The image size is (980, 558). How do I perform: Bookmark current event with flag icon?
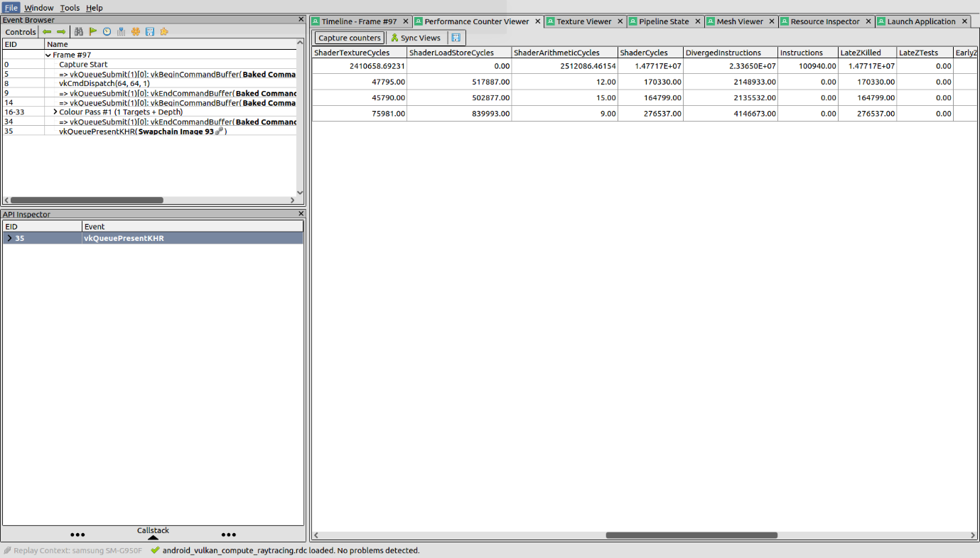click(x=93, y=32)
